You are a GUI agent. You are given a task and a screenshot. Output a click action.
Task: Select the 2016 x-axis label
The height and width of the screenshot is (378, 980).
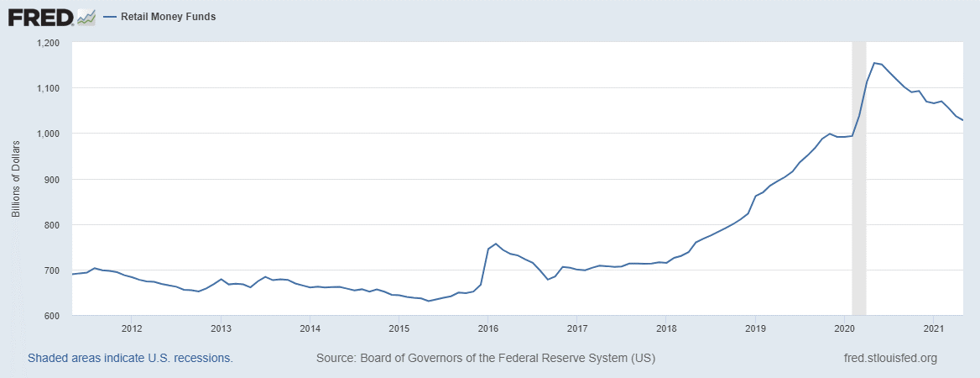click(x=487, y=328)
